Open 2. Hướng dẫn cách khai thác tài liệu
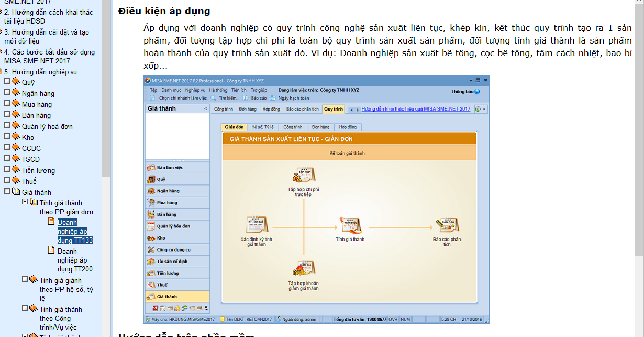The width and height of the screenshot is (644, 337). (49, 16)
